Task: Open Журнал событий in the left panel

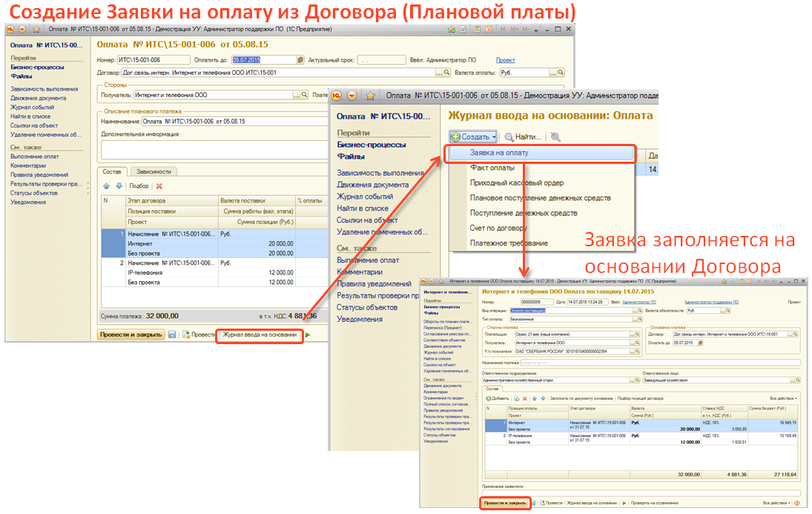Action: (32, 107)
